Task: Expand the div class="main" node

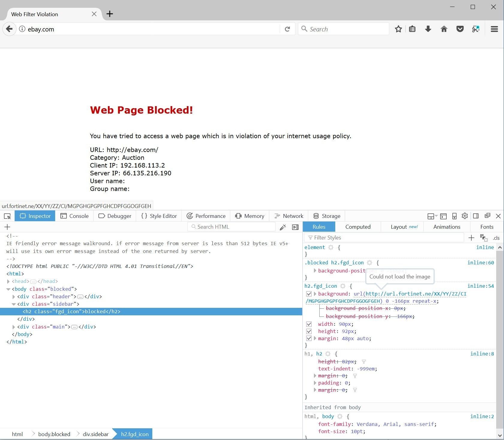Action: 14,327
